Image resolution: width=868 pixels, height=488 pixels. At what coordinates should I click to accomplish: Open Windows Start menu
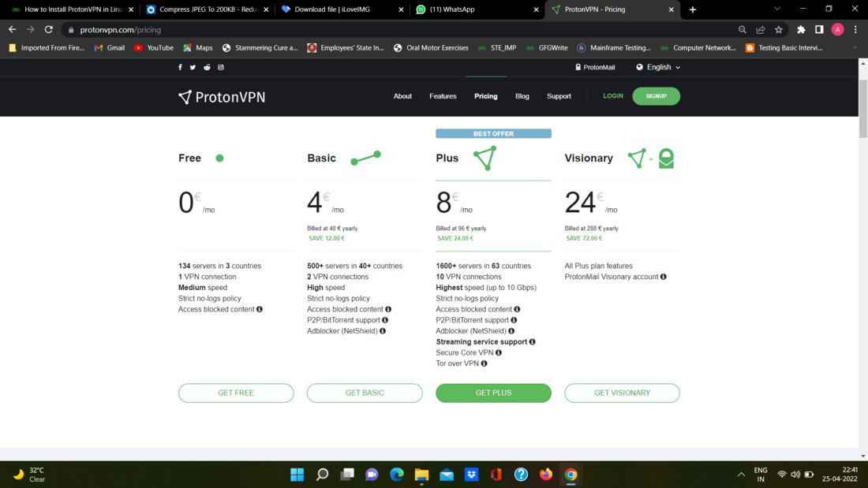[297, 474]
